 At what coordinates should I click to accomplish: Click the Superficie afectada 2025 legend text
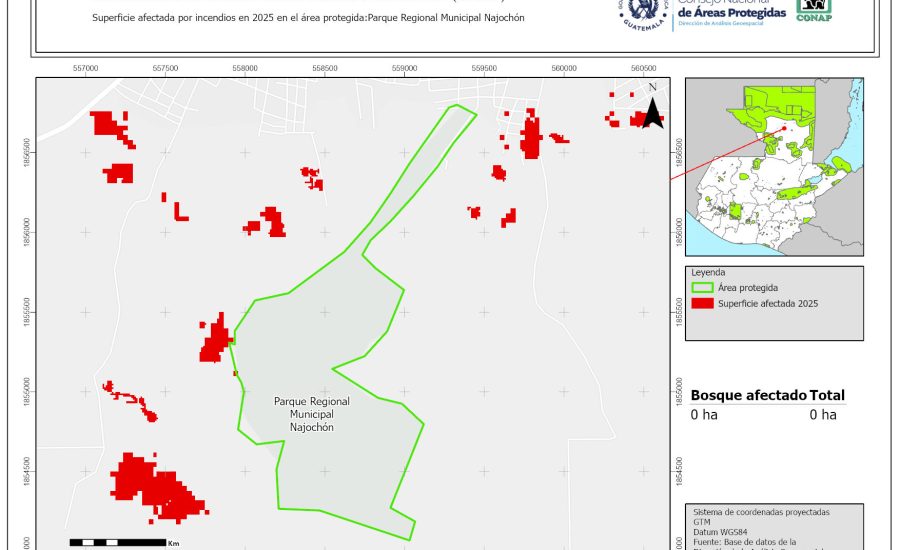[768, 303]
